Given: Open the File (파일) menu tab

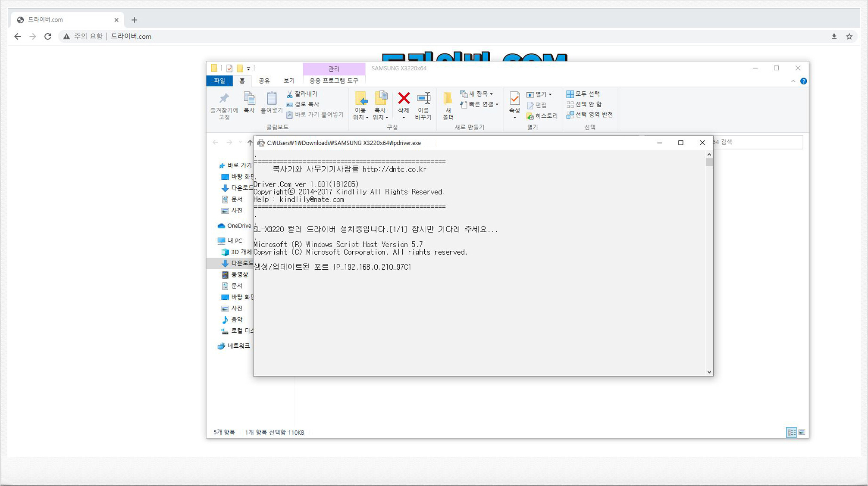Looking at the screenshot, I should pos(219,81).
